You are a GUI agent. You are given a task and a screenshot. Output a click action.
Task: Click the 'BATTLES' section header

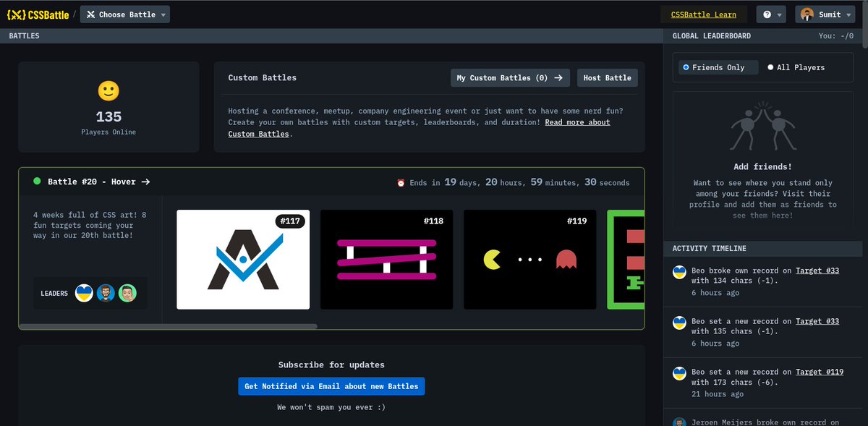point(24,36)
